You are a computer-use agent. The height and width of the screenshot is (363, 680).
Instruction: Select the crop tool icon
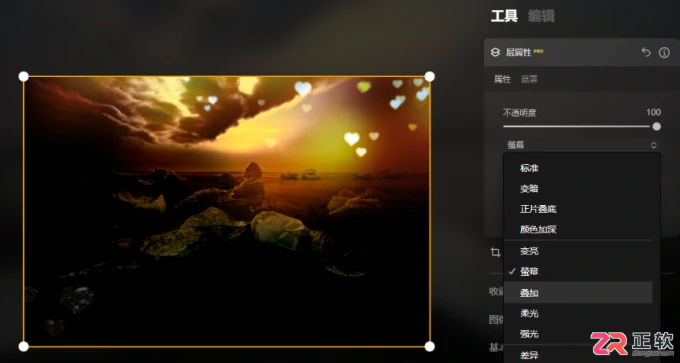tap(495, 252)
